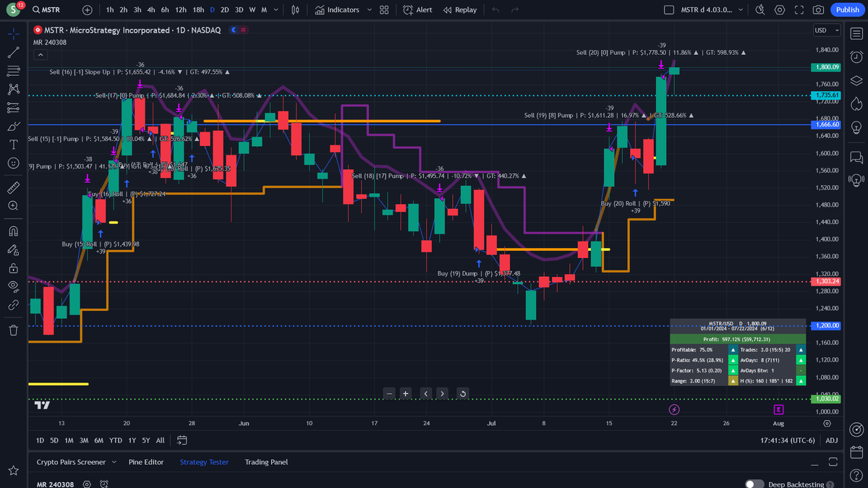Select the ruler measure tool
The image size is (868, 488).
tap(13, 188)
